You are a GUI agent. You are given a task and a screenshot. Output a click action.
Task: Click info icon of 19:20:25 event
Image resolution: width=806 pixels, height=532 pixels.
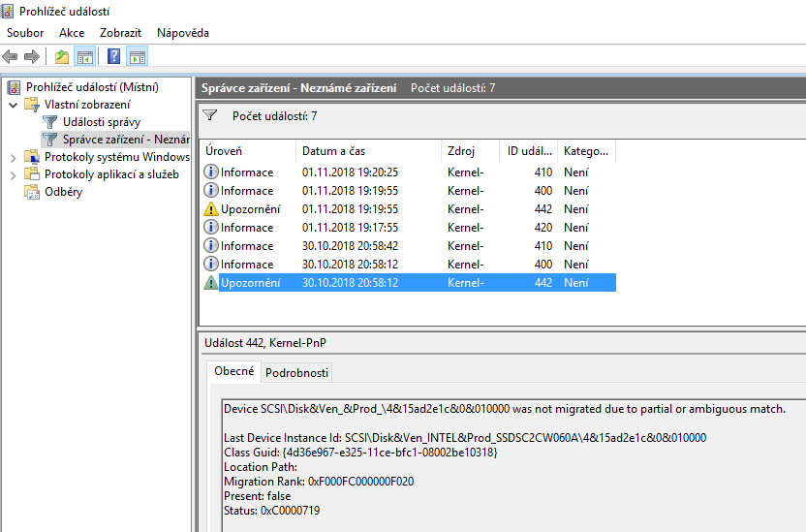point(211,172)
